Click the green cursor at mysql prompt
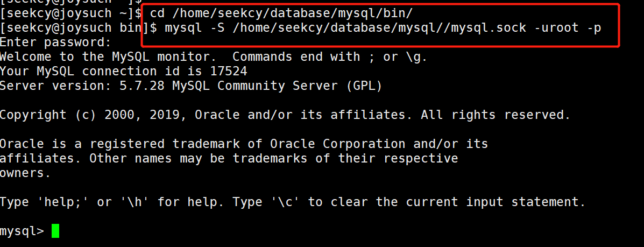Screen dimensions: 644x247 [55, 231]
